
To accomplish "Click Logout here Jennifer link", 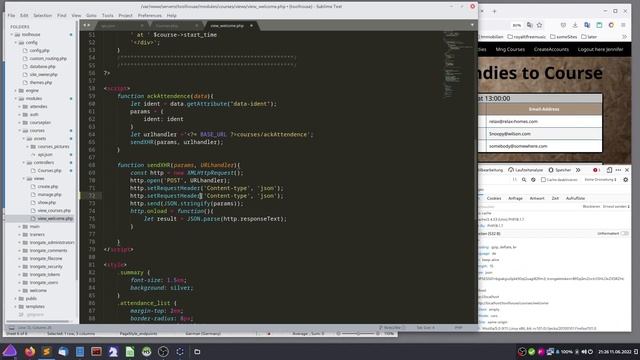I will coord(600,49).
